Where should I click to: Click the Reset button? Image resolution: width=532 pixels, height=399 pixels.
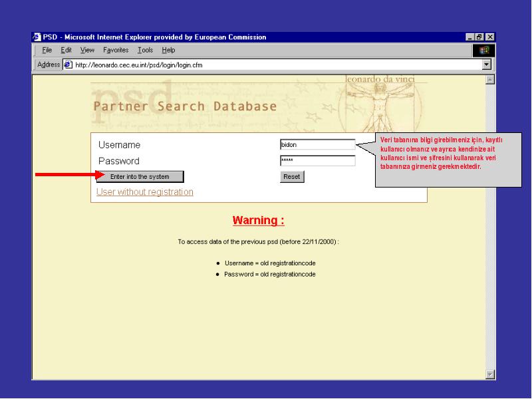coord(292,177)
